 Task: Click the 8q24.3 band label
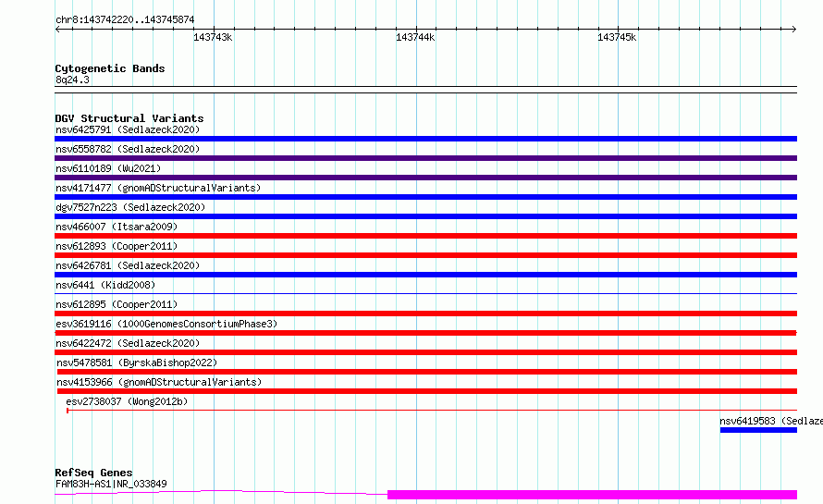point(72,80)
